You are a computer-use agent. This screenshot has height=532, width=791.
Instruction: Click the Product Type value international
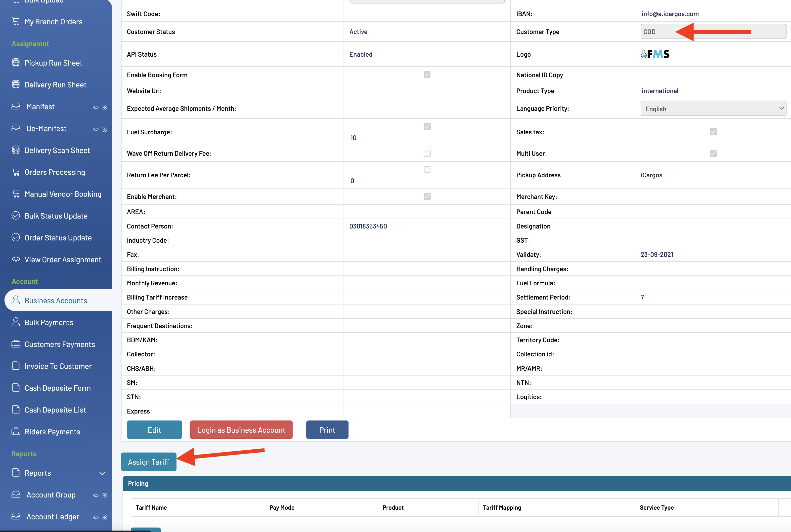coord(659,91)
